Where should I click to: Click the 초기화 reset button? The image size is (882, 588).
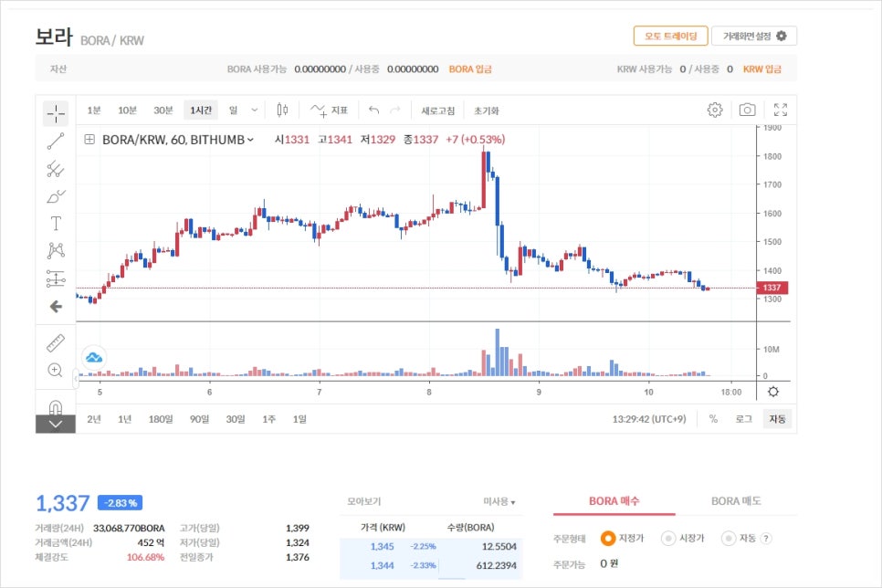pyautogui.click(x=486, y=110)
